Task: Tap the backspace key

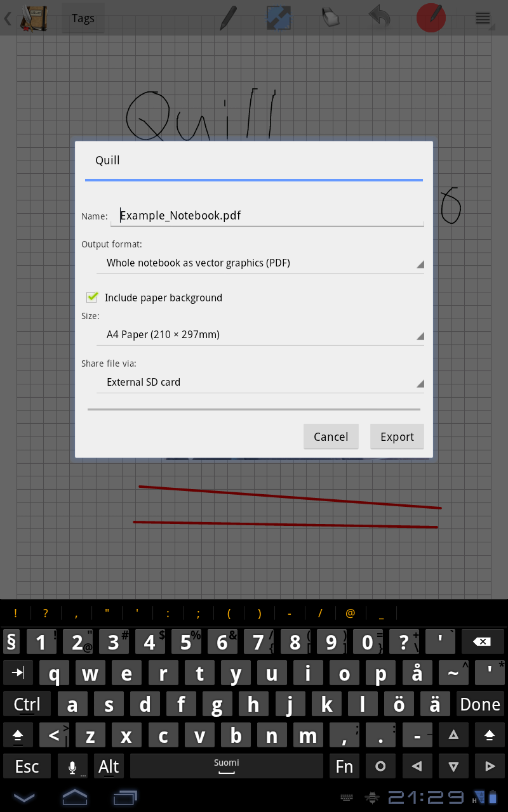Action: tap(482, 642)
